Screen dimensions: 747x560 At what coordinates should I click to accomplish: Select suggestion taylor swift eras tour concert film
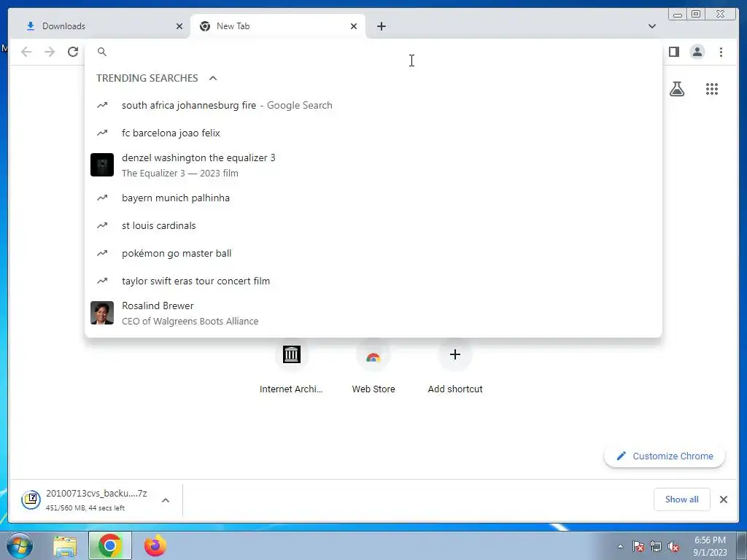[x=373, y=281]
